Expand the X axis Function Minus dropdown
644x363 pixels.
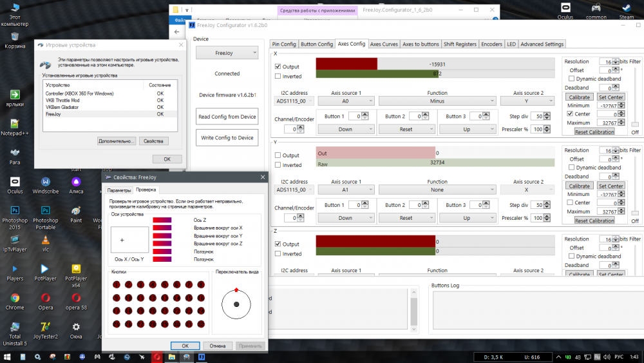click(437, 101)
